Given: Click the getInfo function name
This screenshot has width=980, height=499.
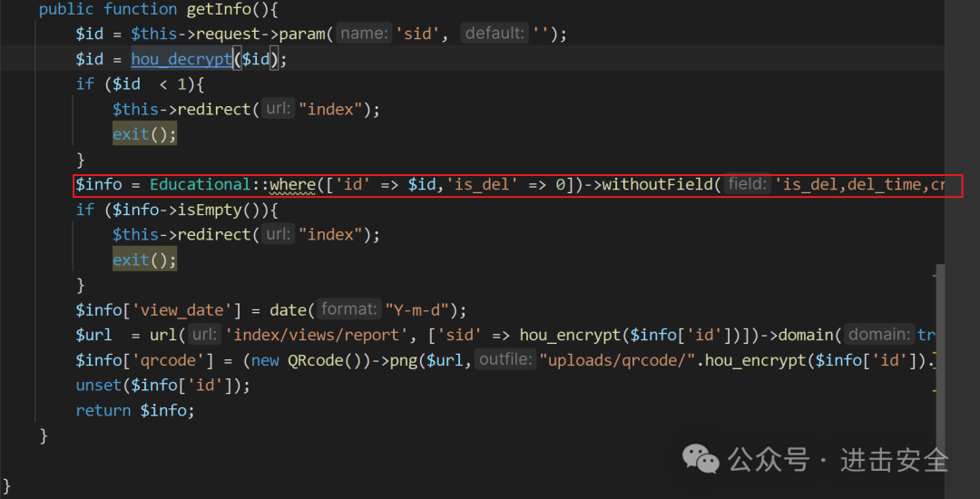Looking at the screenshot, I should tap(218, 9).
